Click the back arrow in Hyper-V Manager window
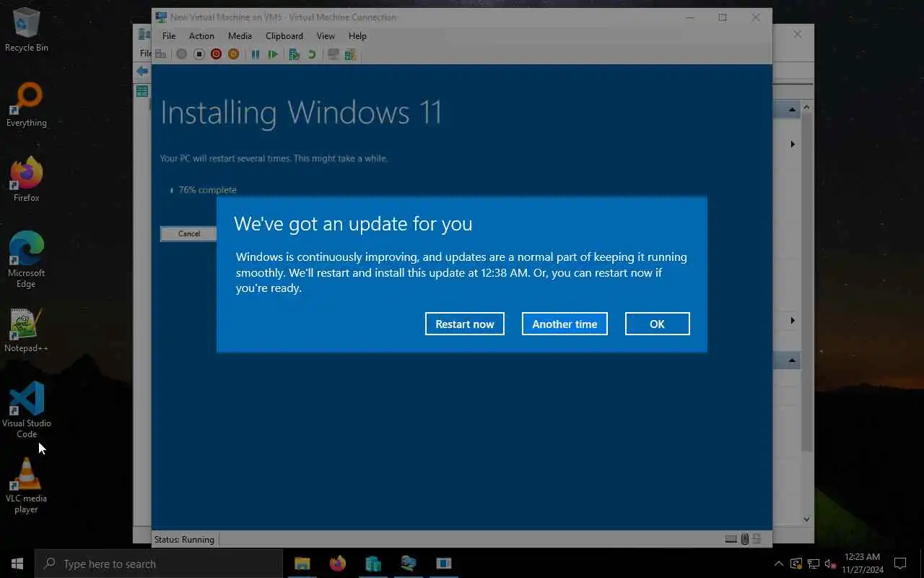Screen dimensions: 924x578 [x=142, y=71]
